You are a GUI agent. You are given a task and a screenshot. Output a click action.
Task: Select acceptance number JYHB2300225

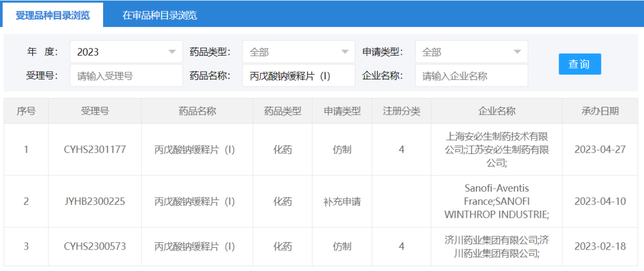pos(95,202)
